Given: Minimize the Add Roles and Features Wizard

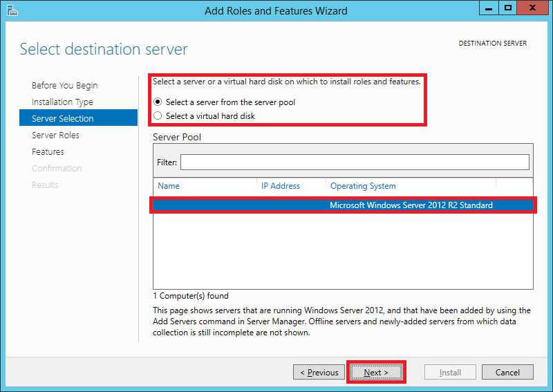Looking at the screenshot, I should click(489, 8).
